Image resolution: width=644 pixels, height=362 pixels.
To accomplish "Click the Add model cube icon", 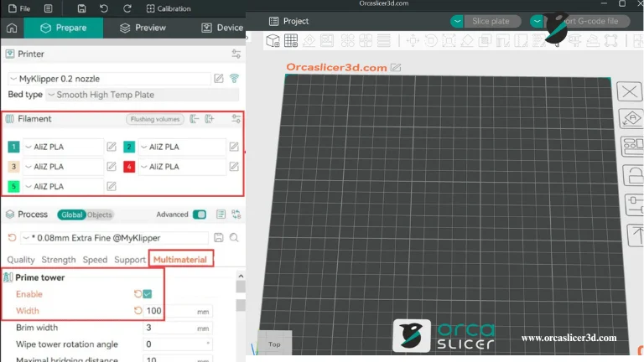I will (273, 40).
